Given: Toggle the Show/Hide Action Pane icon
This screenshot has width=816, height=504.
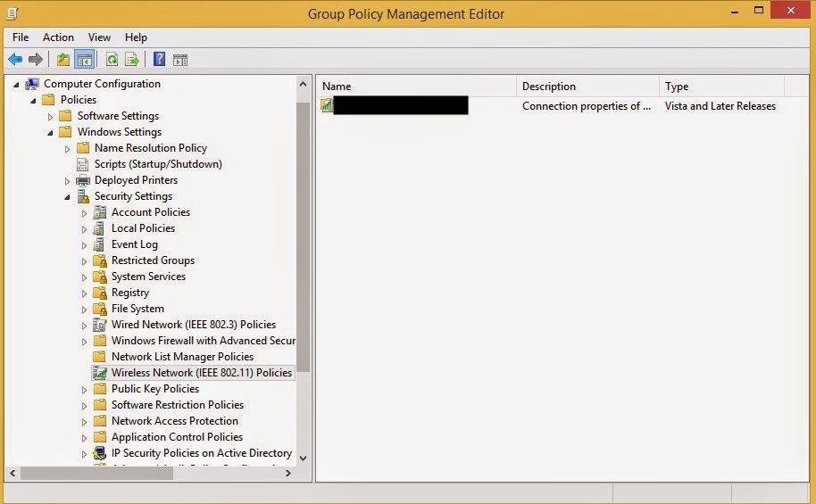Looking at the screenshot, I should coord(180,60).
